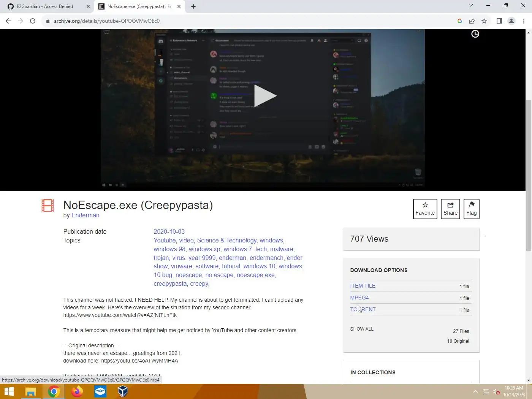Open the creepypasta topic link
The height and width of the screenshot is (399, 532).
[170, 283]
